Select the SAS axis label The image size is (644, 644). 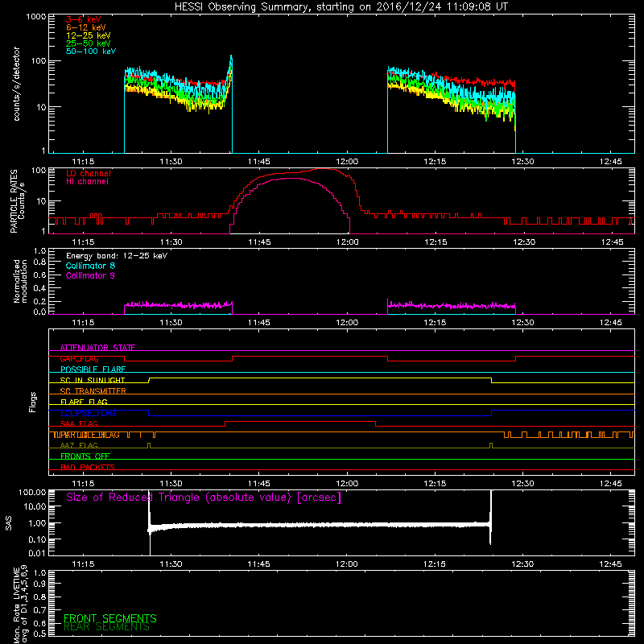(x=9, y=523)
